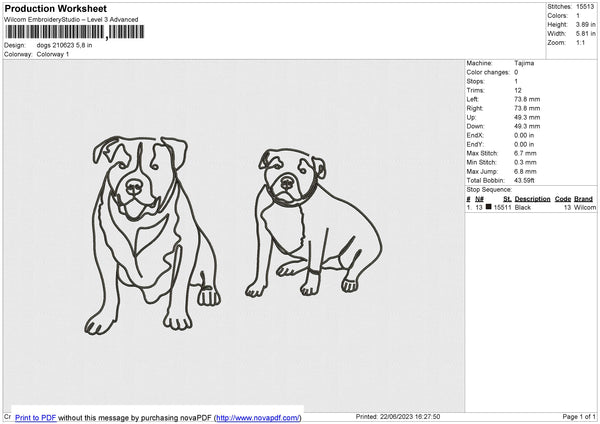
Task: Click the Trims value 12
Action: [x=518, y=90]
